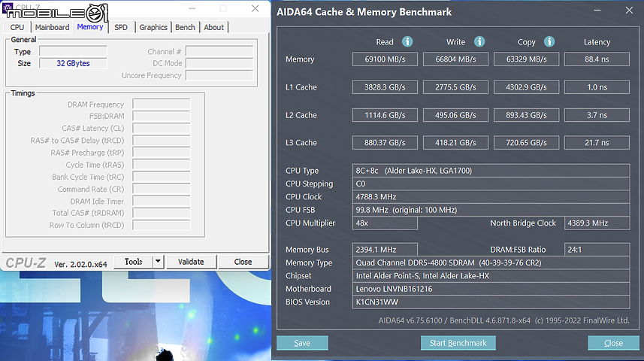644x361 pixels.
Task: Click the Tools button in CPU-Z
Action: [x=133, y=262]
